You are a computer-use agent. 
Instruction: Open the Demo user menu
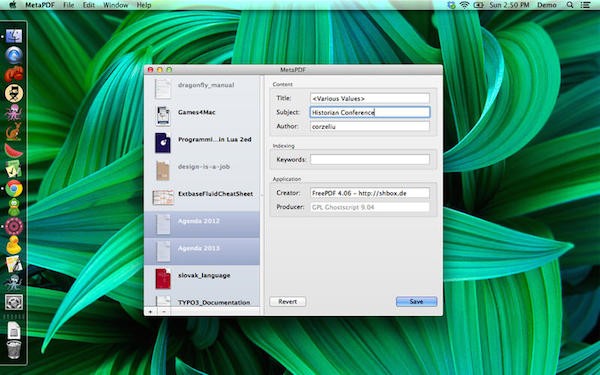(546, 5)
